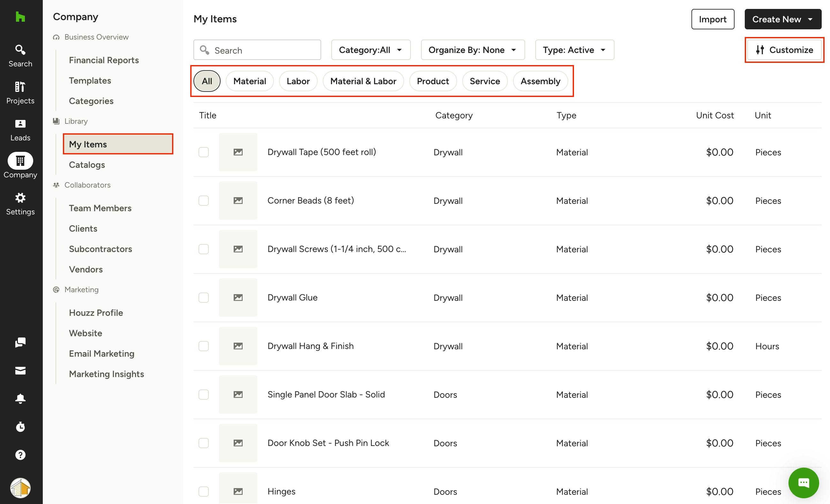830x504 pixels.
Task: Open Website in sidebar
Action: 86,333
